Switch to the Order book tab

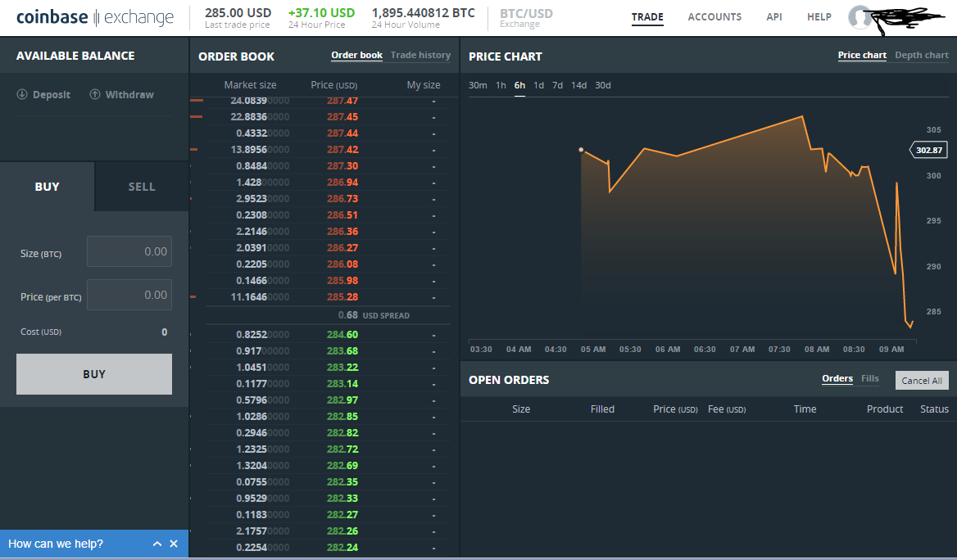[357, 55]
